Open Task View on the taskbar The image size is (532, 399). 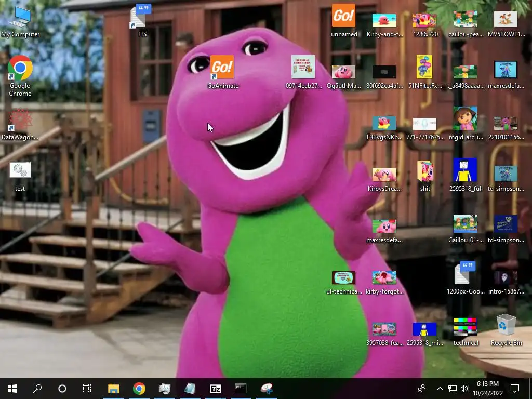[x=87, y=389]
